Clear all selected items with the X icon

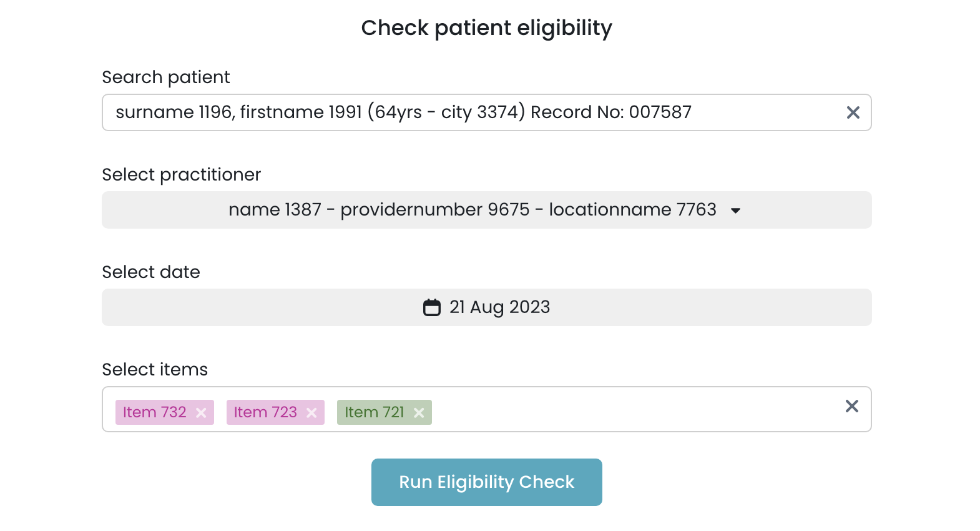click(851, 406)
